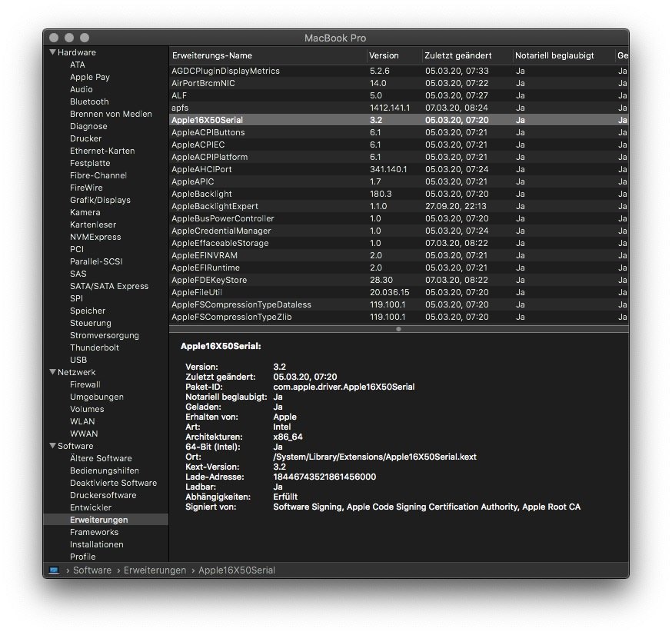Click the Notariell beglaubigt column header
Viewport: 672px width, 635px height.
coord(554,55)
